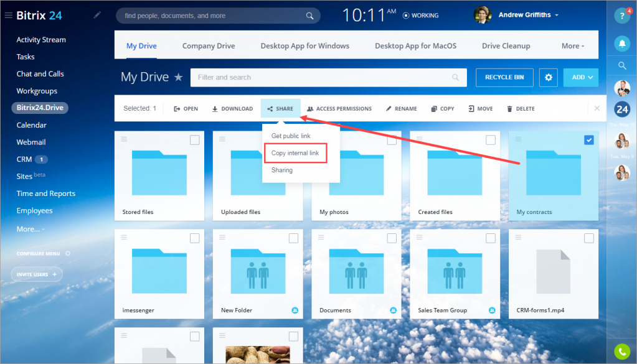This screenshot has height=364, width=637.
Task: Select the CRM-forms1.mp4 checkbox
Action: [588, 238]
